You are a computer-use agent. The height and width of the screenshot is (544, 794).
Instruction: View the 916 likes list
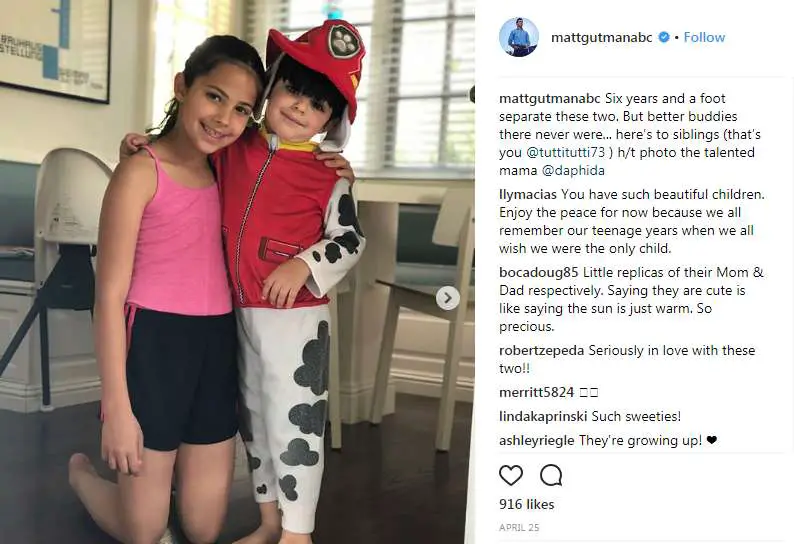[x=527, y=504]
